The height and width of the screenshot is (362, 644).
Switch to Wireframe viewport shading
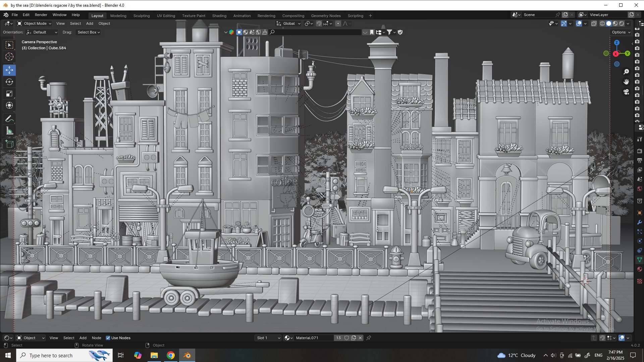(602, 23)
